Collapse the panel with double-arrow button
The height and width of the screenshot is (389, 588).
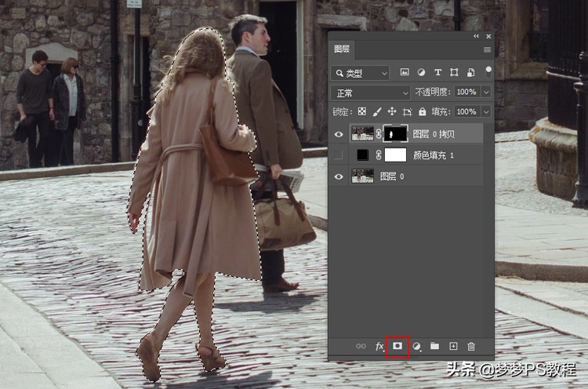476,36
